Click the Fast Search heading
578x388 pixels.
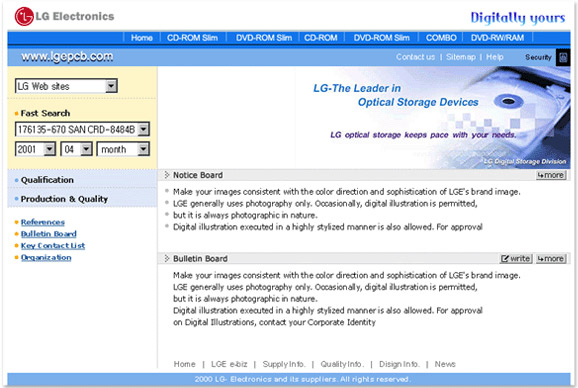(x=45, y=113)
